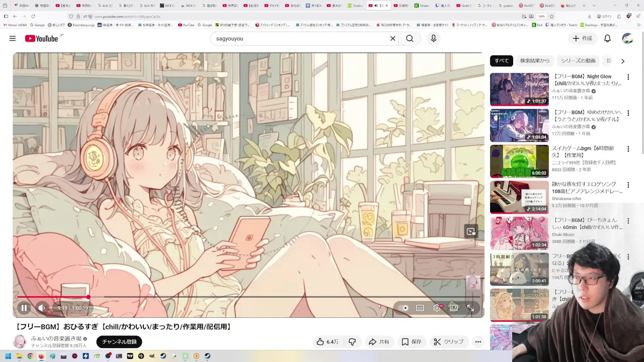This screenshot has height=362, width=644.
Task: Go to YouTube home via logo
Action: click(x=41, y=38)
